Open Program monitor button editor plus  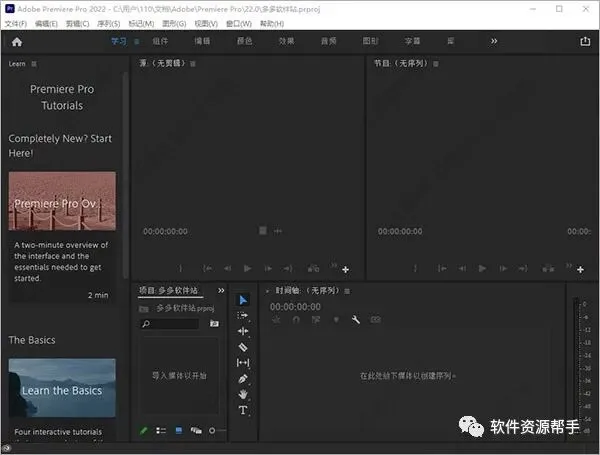point(580,270)
